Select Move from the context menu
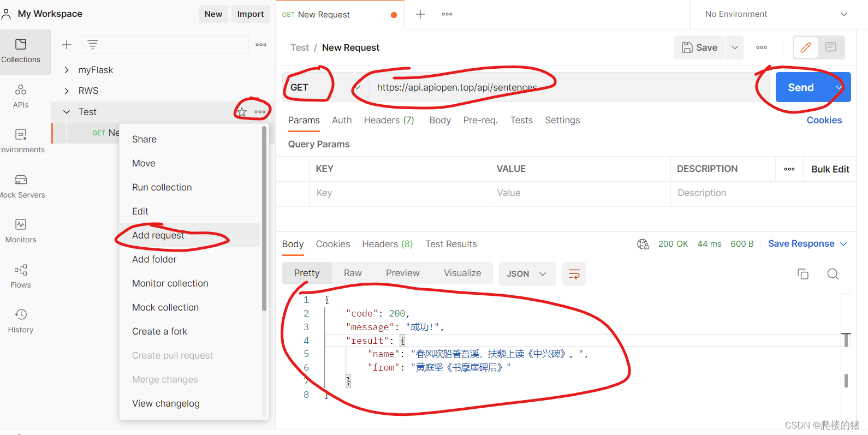This screenshot has width=868, height=435. (144, 163)
